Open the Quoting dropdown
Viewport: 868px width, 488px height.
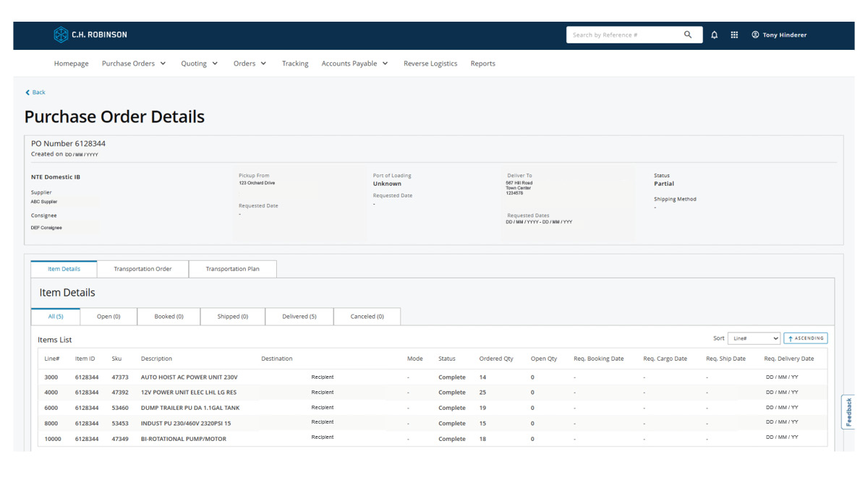pyautogui.click(x=199, y=63)
